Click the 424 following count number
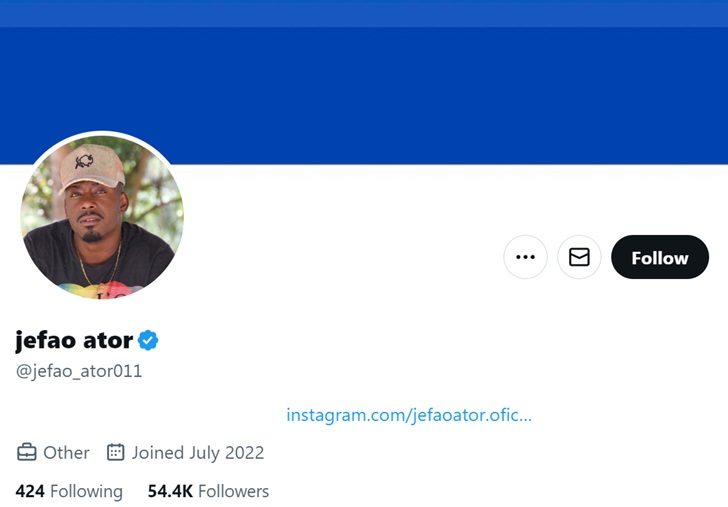The height and width of the screenshot is (507, 728). coord(30,491)
